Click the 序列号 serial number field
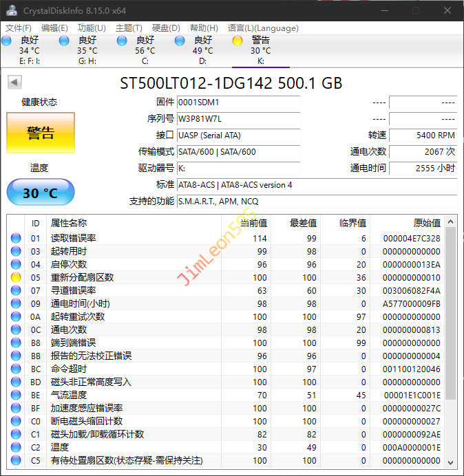 [x=238, y=118]
